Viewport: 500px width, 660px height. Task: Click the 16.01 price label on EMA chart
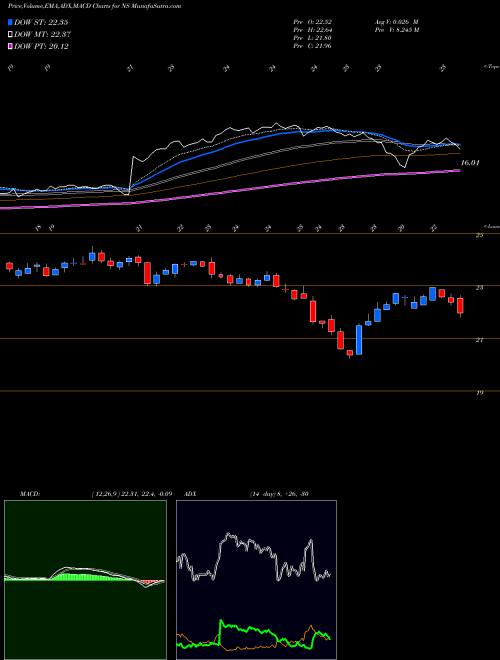pos(470,162)
